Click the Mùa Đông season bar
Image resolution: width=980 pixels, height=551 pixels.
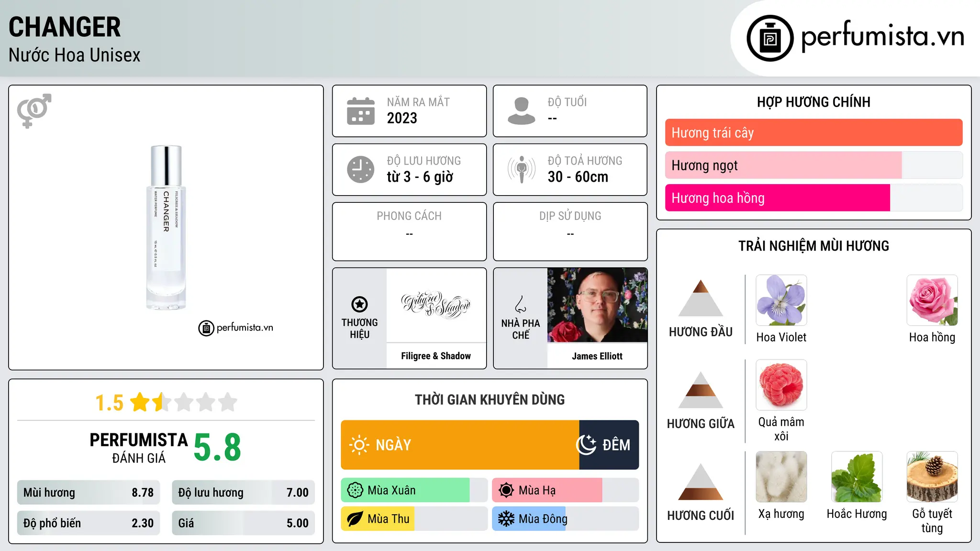[565, 519]
